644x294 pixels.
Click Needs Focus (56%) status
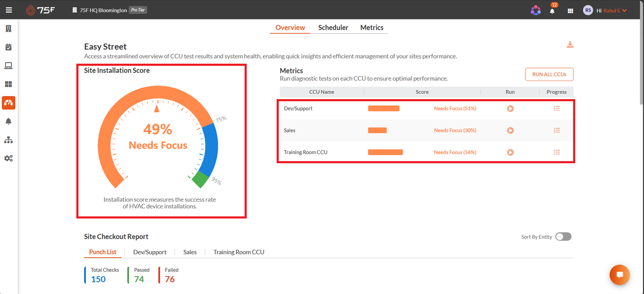(455, 152)
